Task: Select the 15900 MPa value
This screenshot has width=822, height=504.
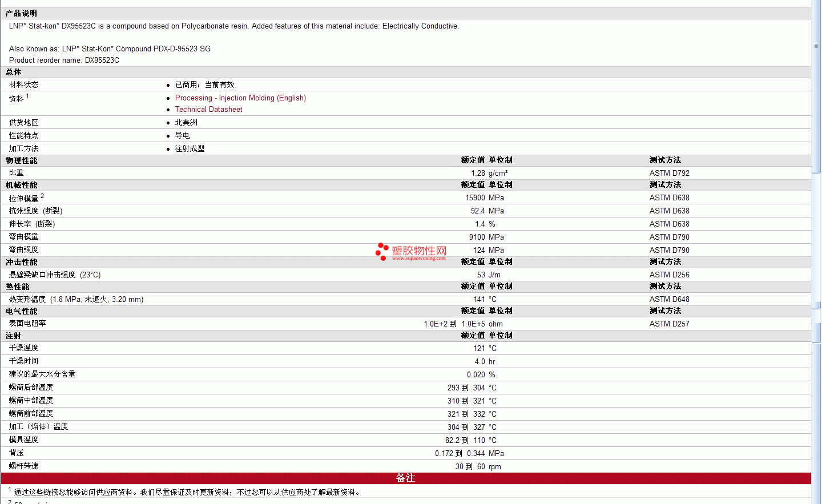Action: 485,198
